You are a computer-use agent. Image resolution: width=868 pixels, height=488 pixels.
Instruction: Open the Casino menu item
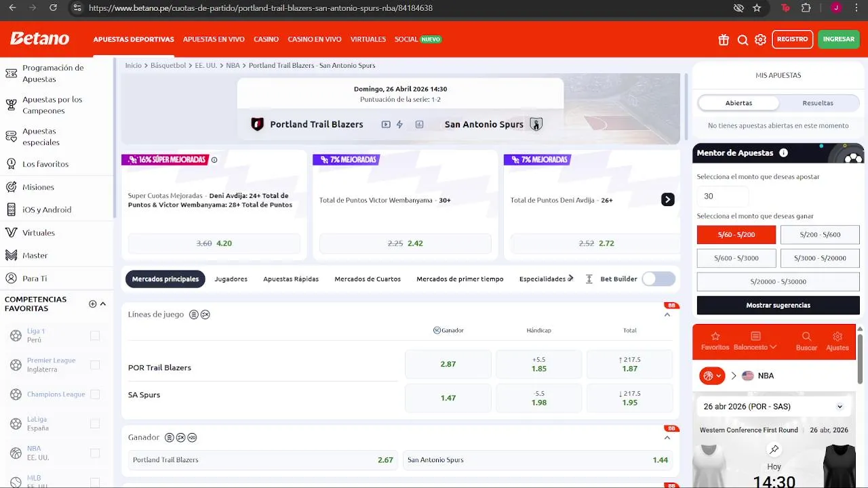point(266,39)
